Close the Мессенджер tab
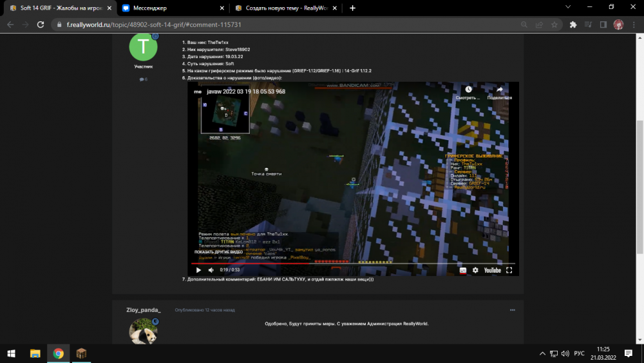The image size is (644, 363). [x=222, y=8]
